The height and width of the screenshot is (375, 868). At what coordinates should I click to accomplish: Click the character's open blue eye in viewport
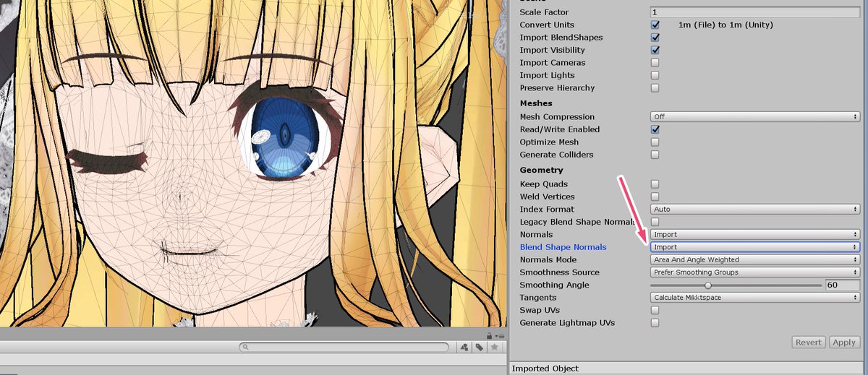285,137
